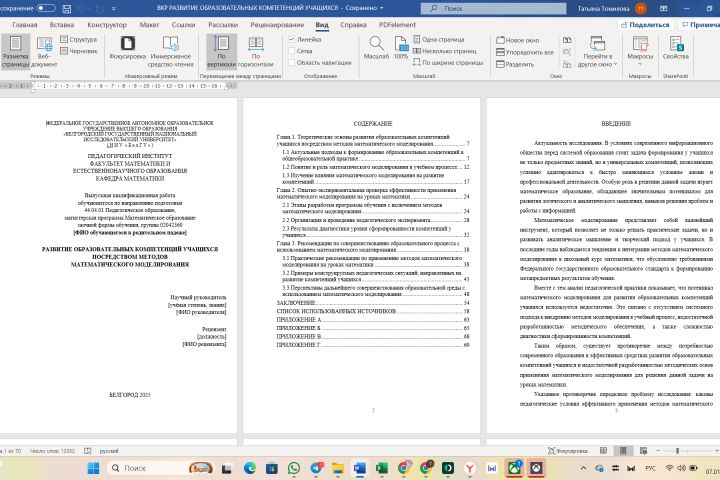This screenshot has width=720, height=480.
Task: Click the русский language indicator
Action: pos(109,451)
